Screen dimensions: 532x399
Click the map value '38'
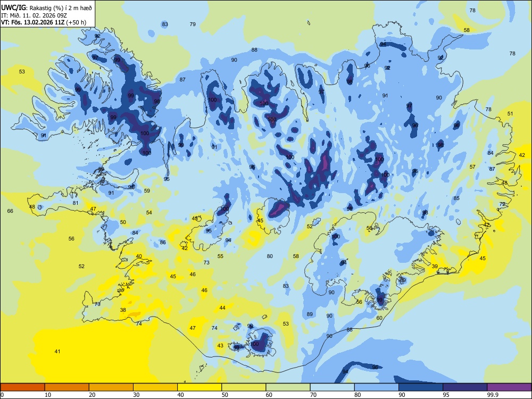coord(123,310)
